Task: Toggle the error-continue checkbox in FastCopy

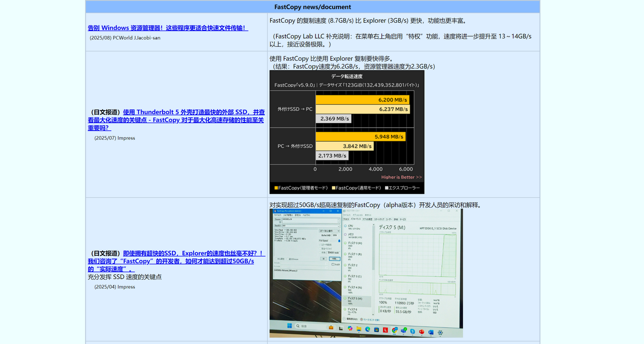Action: click(320, 244)
